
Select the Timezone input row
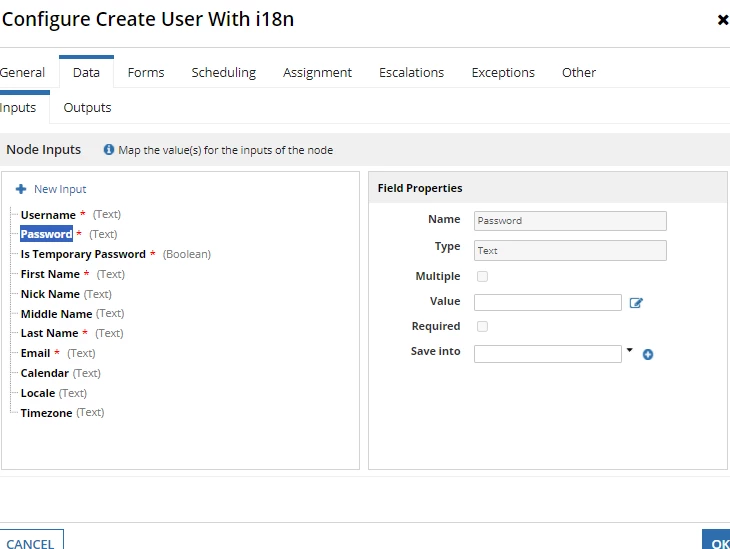62,413
